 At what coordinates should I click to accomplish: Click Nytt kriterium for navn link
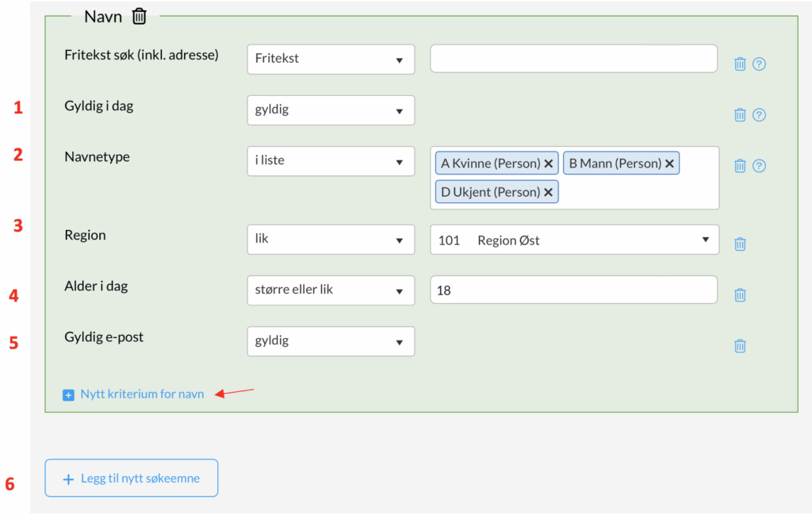[141, 394]
